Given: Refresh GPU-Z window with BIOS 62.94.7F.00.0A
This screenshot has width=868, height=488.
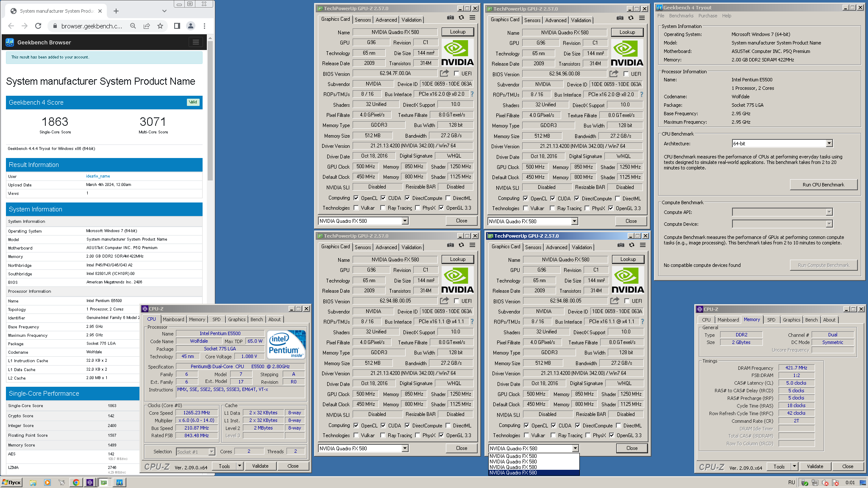Looking at the screenshot, I should click(x=461, y=18).
